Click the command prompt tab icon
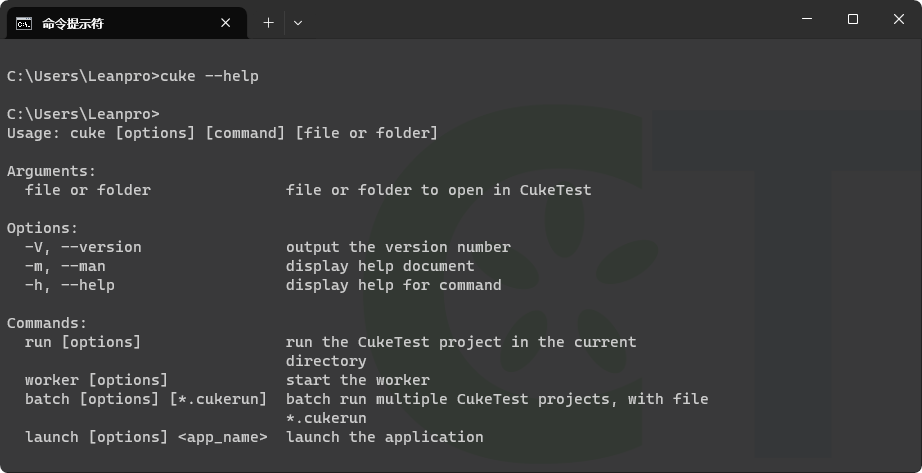The height and width of the screenshot is (473, 922). [24, 24]
